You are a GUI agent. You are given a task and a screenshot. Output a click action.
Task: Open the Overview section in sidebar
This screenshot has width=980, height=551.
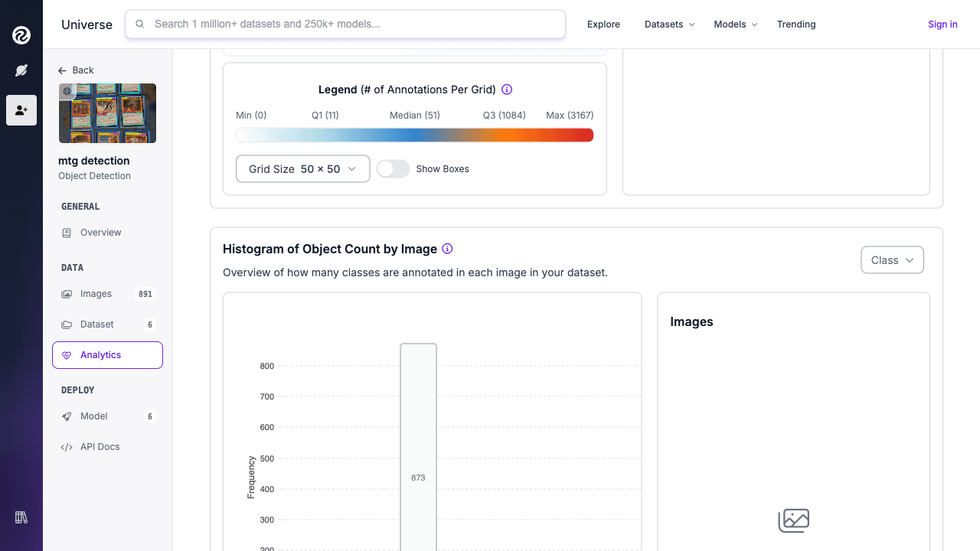tap(102, 232)
